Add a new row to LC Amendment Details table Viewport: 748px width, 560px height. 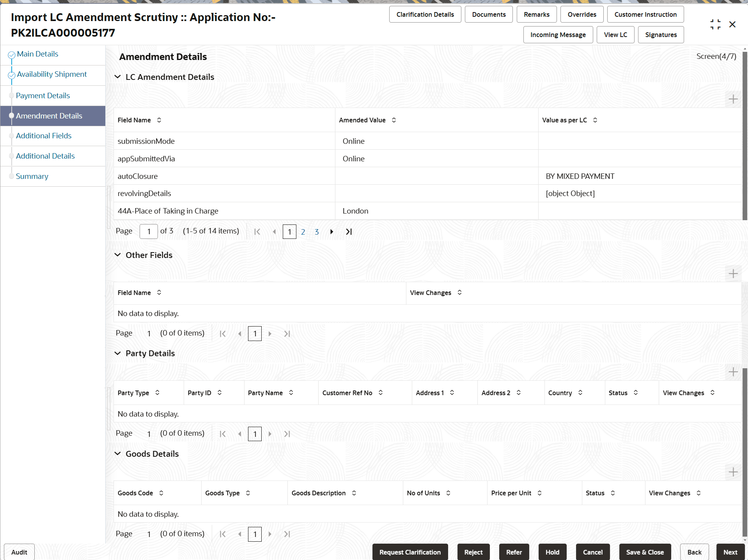pyautogui.click(x=733, y=99)
